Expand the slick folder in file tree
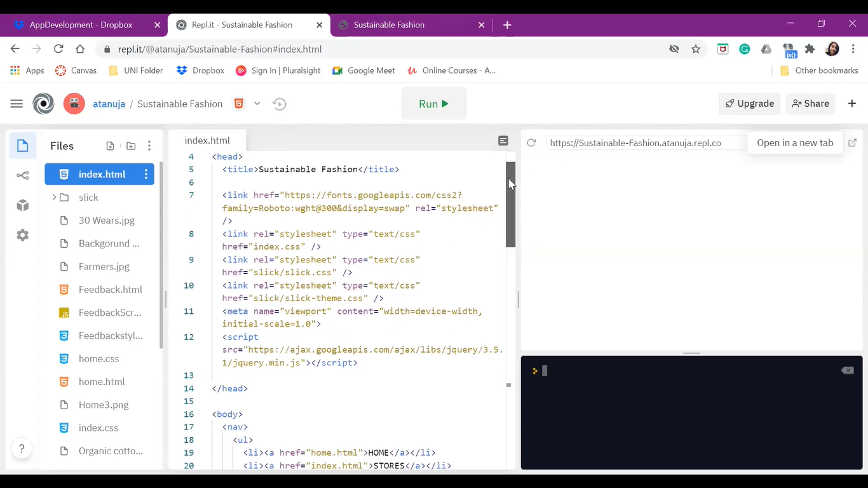Screen dimensions: 868x488 click(x=55, y=198)
